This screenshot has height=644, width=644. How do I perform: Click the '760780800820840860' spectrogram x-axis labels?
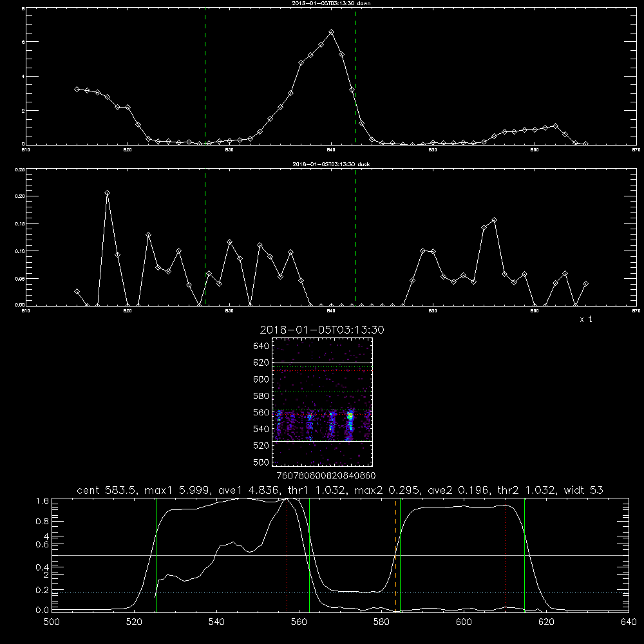pyautogui.click(x=326, y=475)
